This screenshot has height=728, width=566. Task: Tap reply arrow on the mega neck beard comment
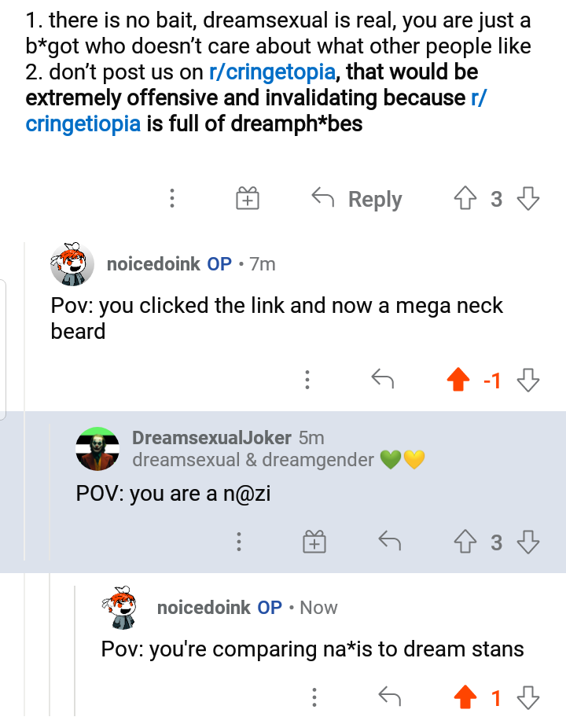383,379
